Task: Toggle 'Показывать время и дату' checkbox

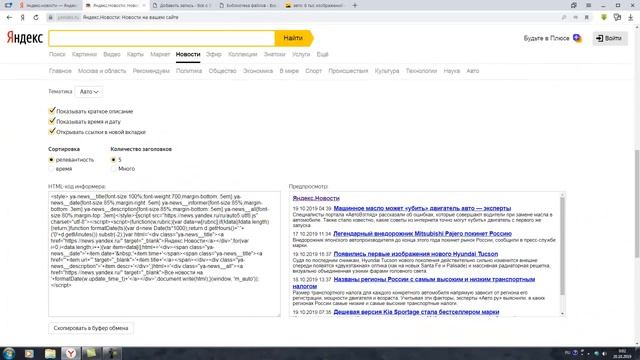Action: pos(52,121)
